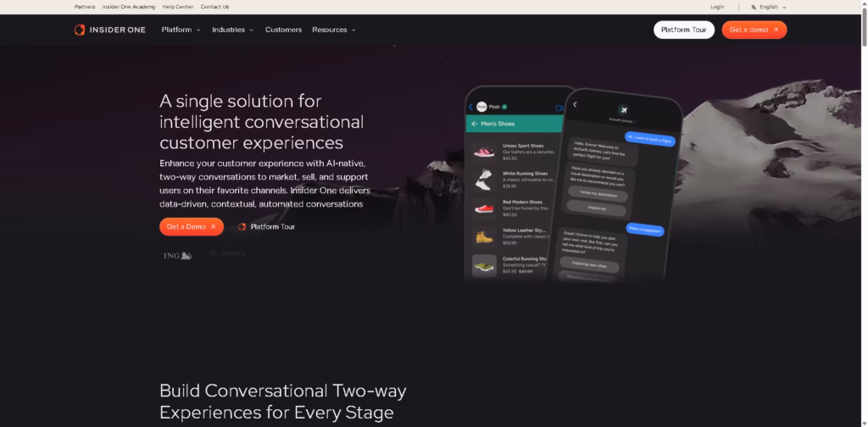Click the orange icon beside Platform Tour link
The image size is (868, 427).
tap(242, 227)
